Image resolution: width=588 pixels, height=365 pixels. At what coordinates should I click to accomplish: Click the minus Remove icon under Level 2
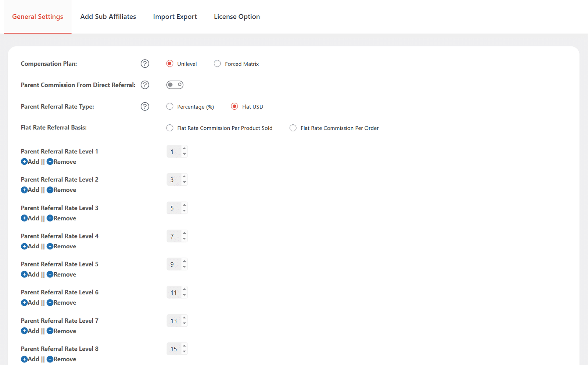click(x=50, y=190)
